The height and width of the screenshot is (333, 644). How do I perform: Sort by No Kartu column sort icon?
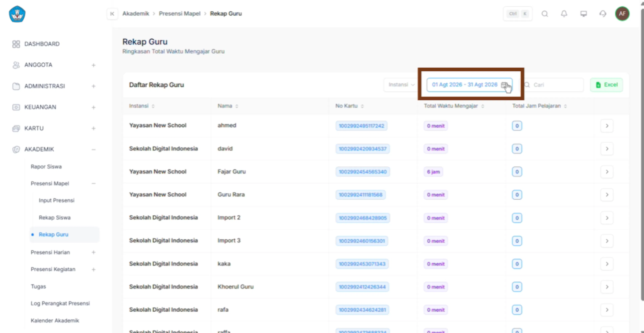point(362,106)
